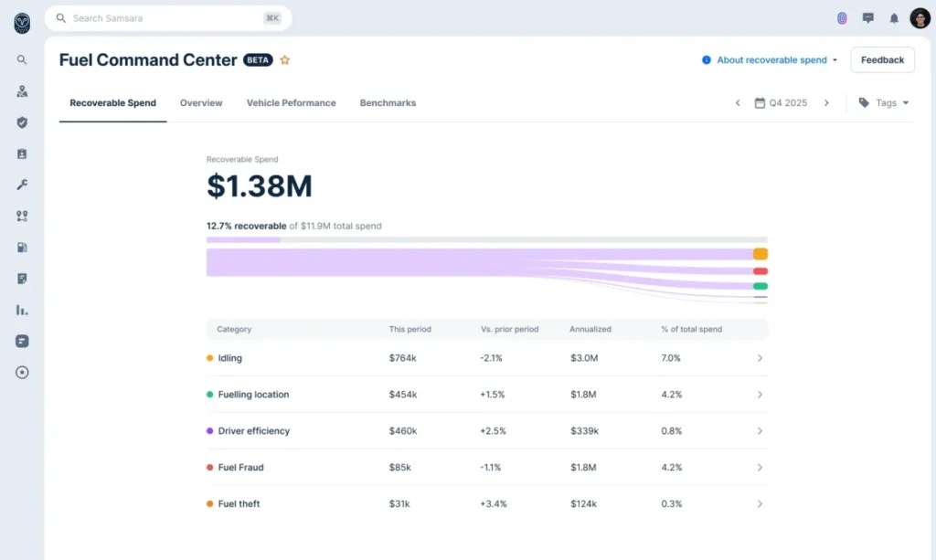Click the Samsara owl logo

pyautogui.click(x=22, y=23)
